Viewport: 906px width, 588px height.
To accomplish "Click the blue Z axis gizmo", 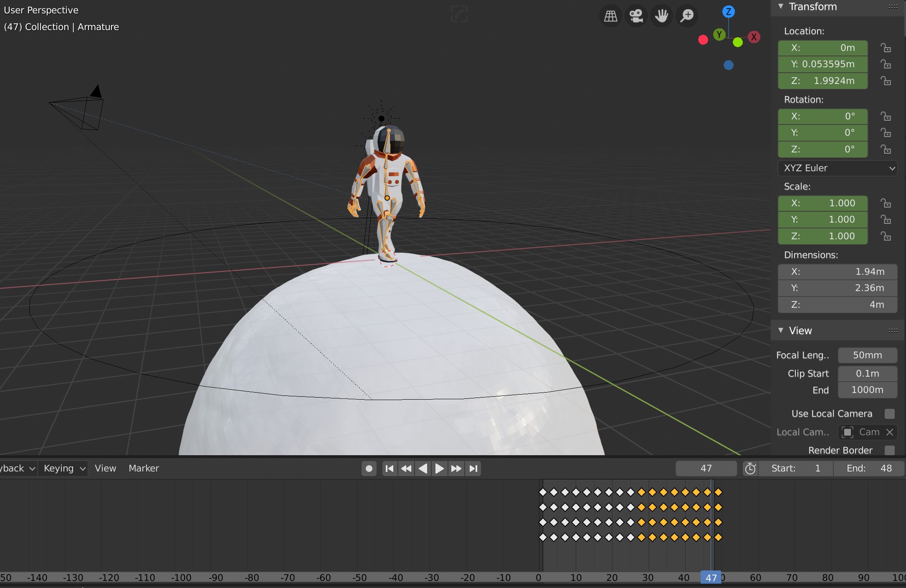I will [729, 12].
